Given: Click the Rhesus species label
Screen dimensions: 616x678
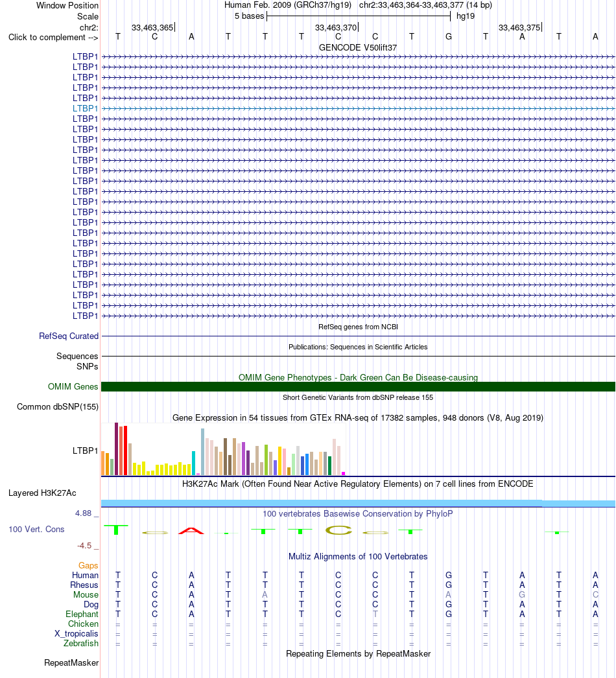Looking at the screenshot, I should (84, 585).
